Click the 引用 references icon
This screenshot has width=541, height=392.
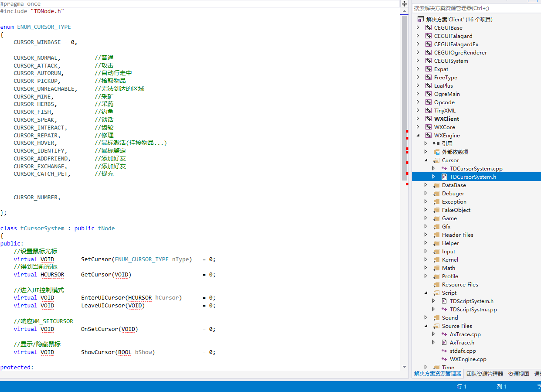coord(436,143)
